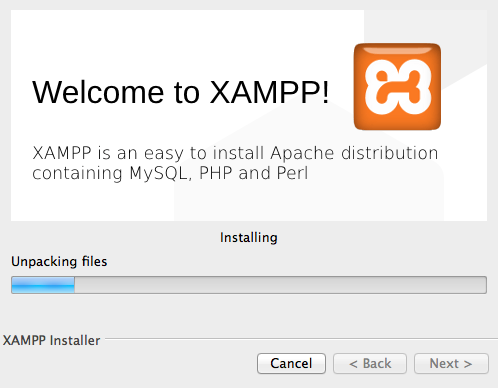This screenshot has height=388, width=498.
Task: Click the word "distribution" in banner text
Action: (389, 153)
